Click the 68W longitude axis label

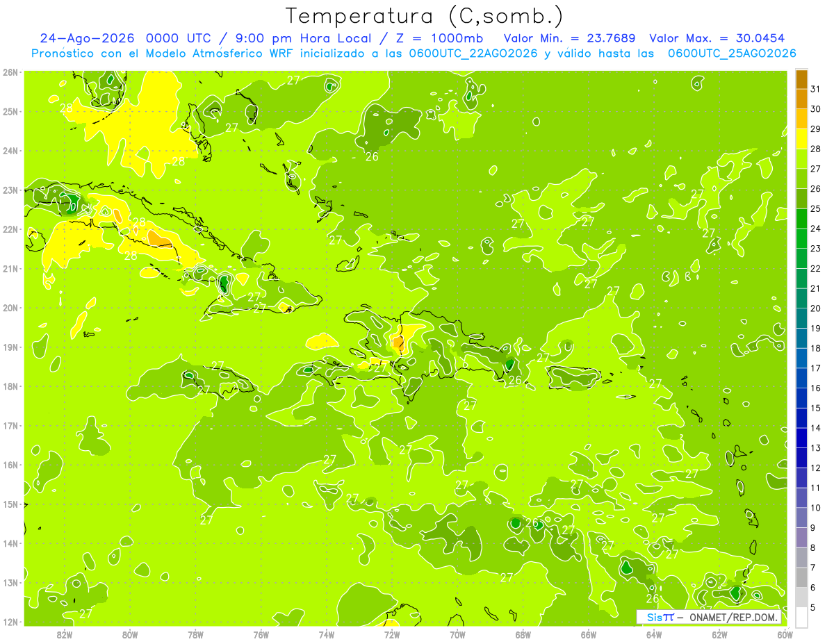click(523, 634)
